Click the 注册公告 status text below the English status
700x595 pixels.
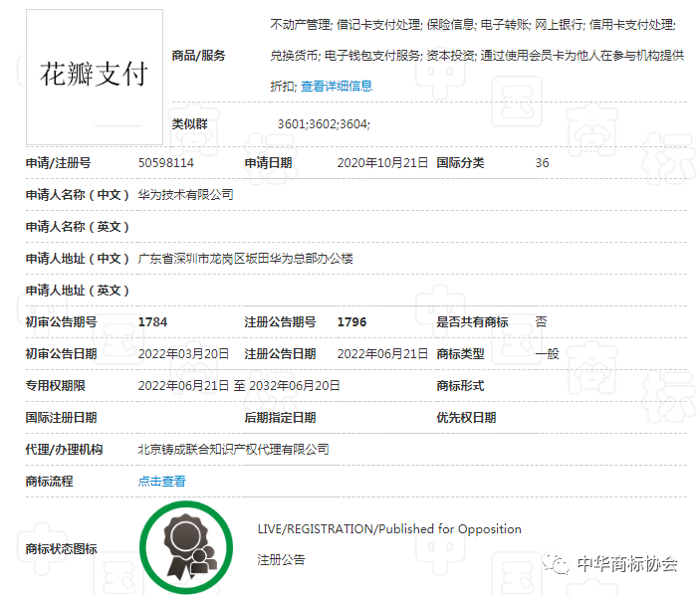point(281,559)
